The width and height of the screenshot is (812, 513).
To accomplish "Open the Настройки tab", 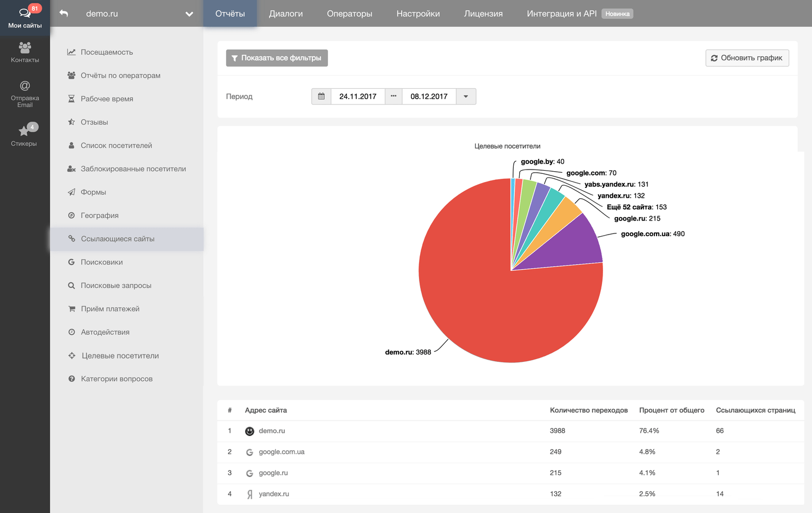I will (418, 14).
